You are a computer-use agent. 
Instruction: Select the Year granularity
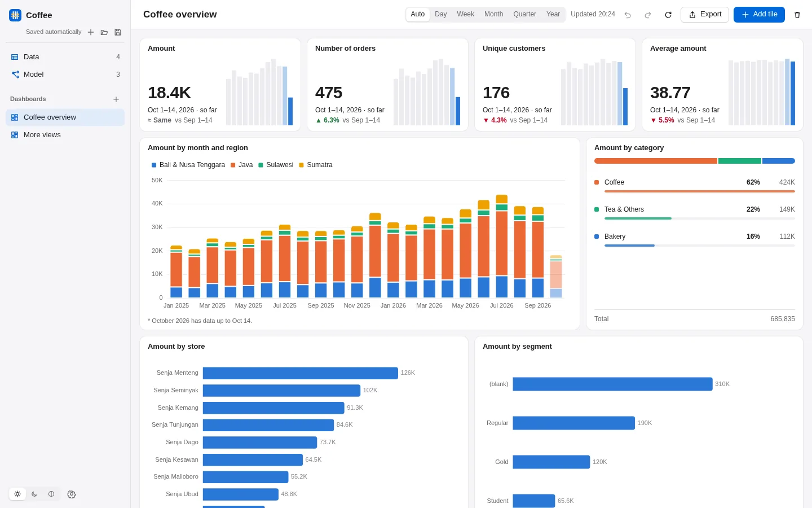(x=553, y=15)
